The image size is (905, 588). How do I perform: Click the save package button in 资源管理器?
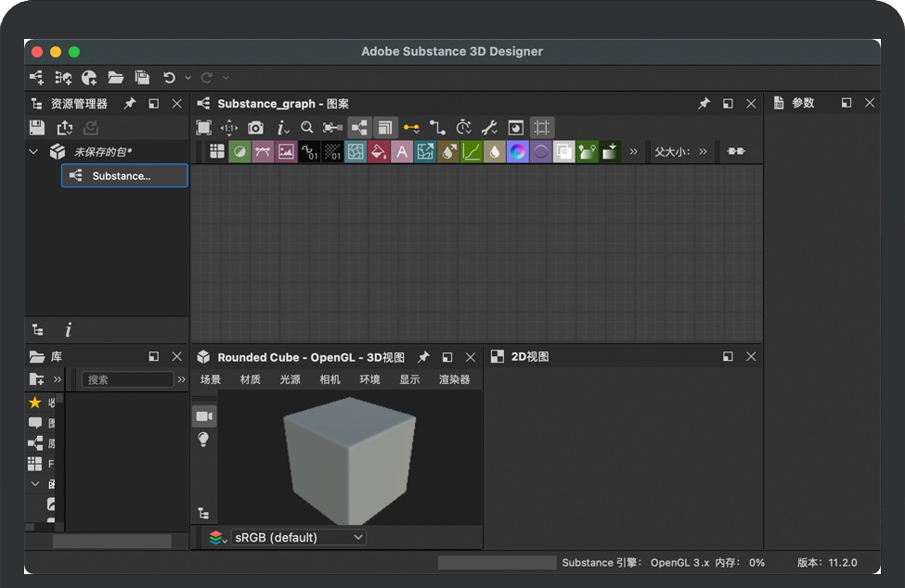37,128
